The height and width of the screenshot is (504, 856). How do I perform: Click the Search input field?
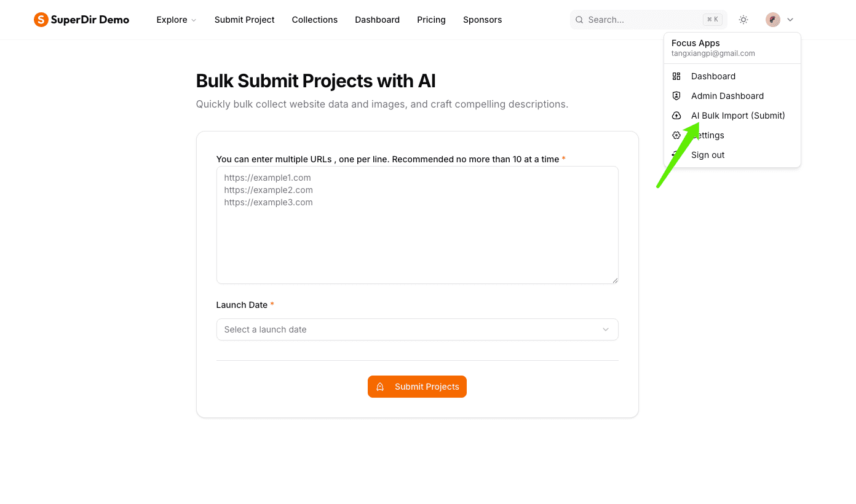[648, 20]
